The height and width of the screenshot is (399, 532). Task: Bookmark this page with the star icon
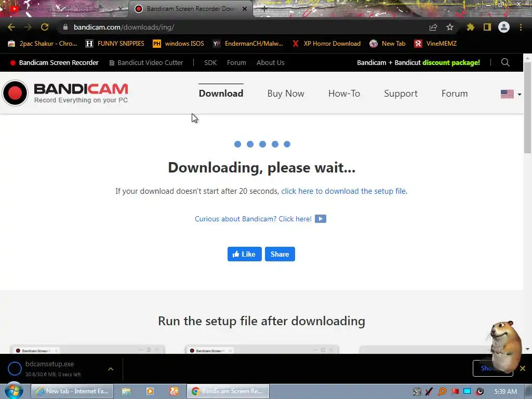[x=450, y=27]
